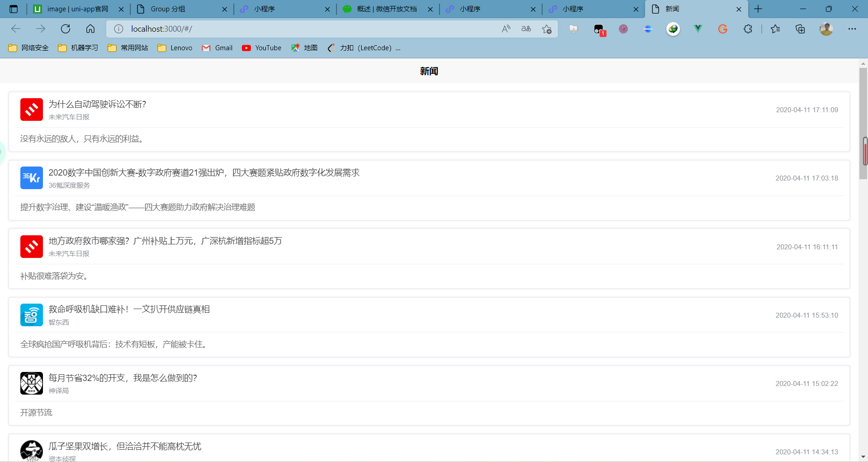Open the Lenovo bookmark folder
Screen dimensions: 868x462
click(x=175, y=48)
